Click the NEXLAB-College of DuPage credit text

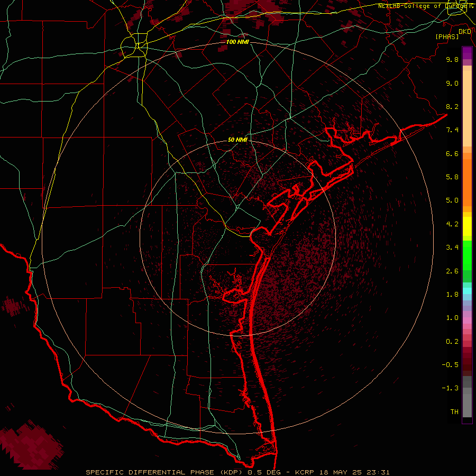426,6
